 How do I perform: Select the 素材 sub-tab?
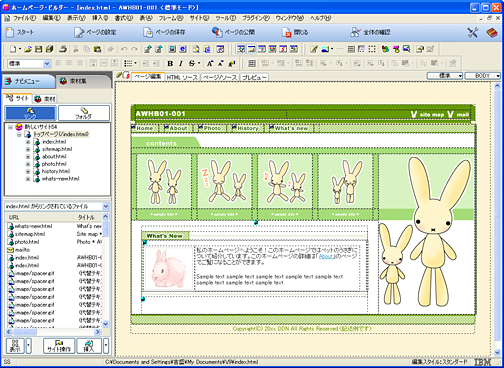coord(45,99)
